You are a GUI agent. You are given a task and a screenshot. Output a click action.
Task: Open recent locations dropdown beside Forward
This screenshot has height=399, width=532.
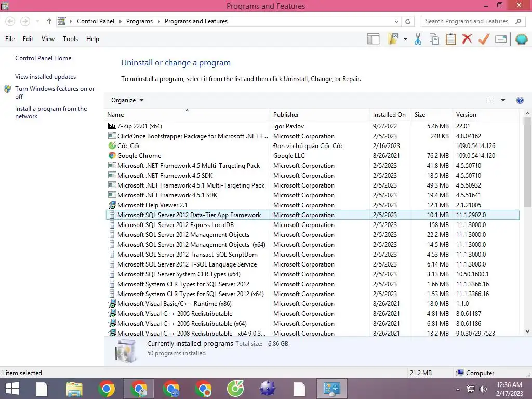pos(37,21)
